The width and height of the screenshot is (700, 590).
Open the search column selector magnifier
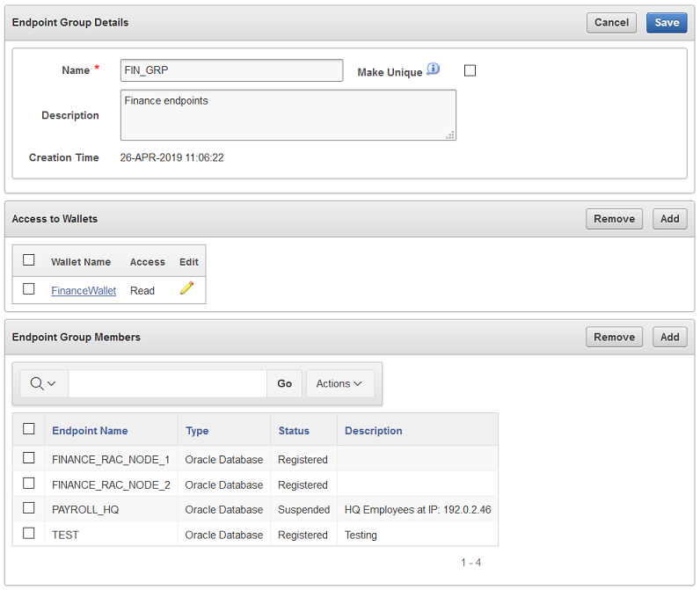tap(43, 383)
